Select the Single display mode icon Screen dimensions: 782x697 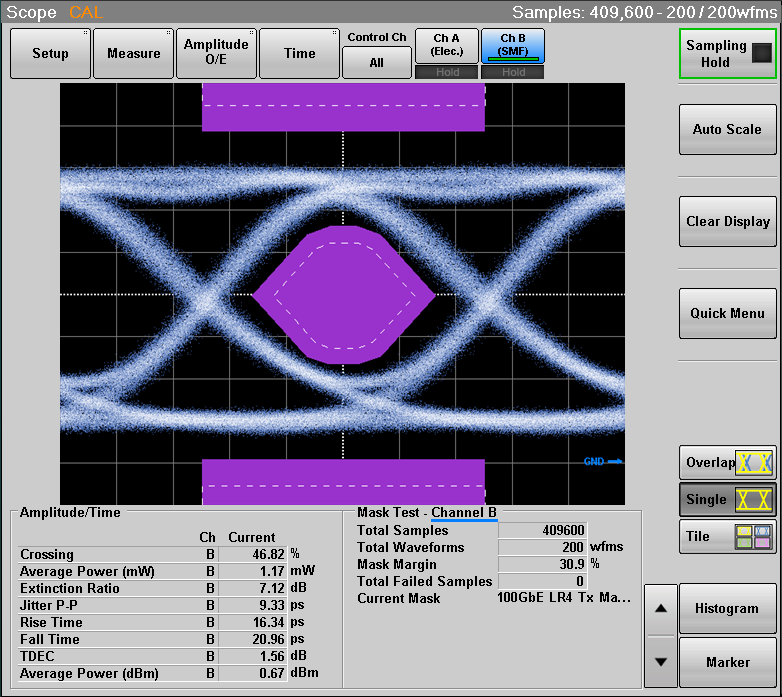click(x=754, y=500)
